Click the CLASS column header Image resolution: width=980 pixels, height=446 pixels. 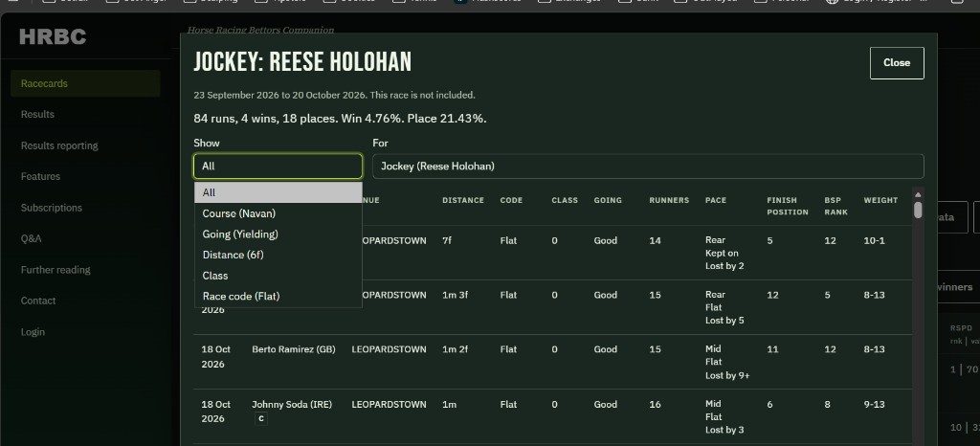(x=565, y=201)
